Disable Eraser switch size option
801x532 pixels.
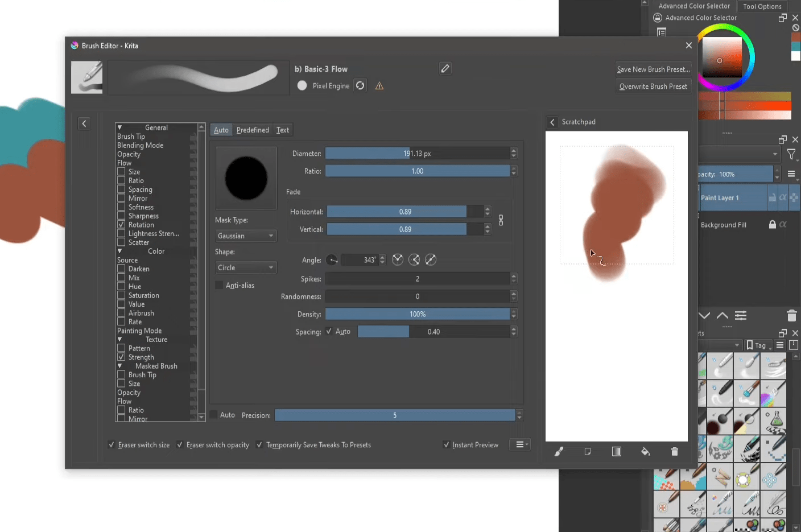[x=112, y=444]
